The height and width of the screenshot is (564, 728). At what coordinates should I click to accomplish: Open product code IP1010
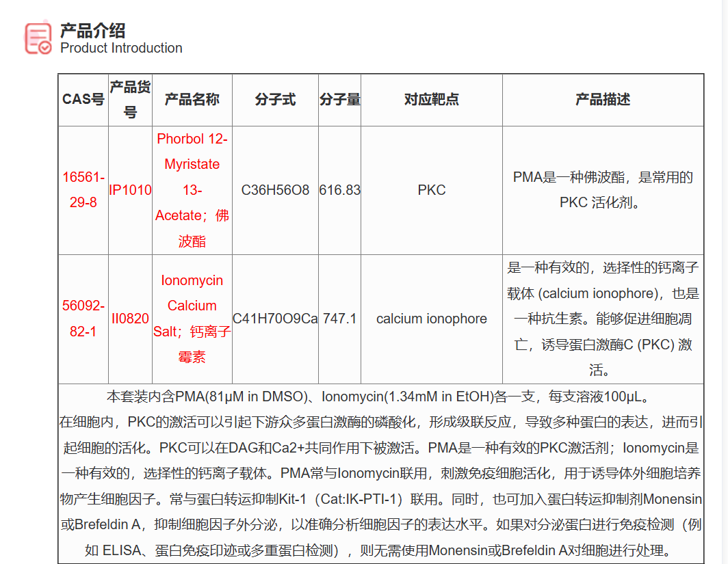(130, 190)
